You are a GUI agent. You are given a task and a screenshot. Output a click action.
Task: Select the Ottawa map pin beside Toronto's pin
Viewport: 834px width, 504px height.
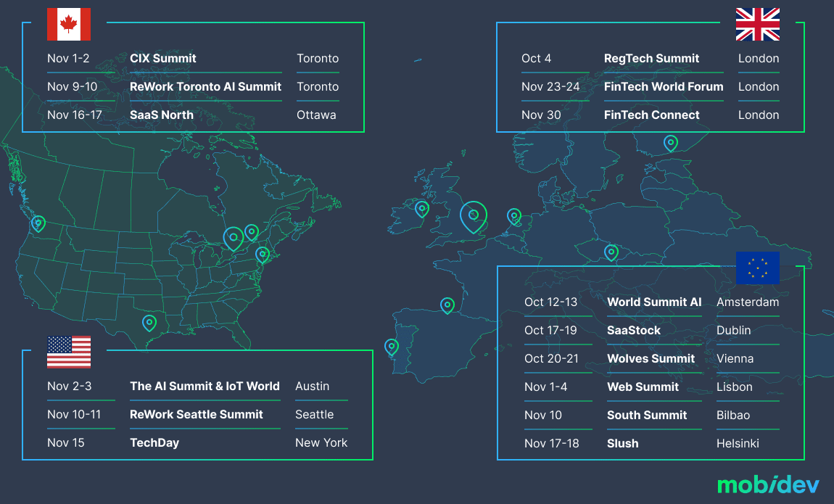pyautogui.click(x=252, y=232)
